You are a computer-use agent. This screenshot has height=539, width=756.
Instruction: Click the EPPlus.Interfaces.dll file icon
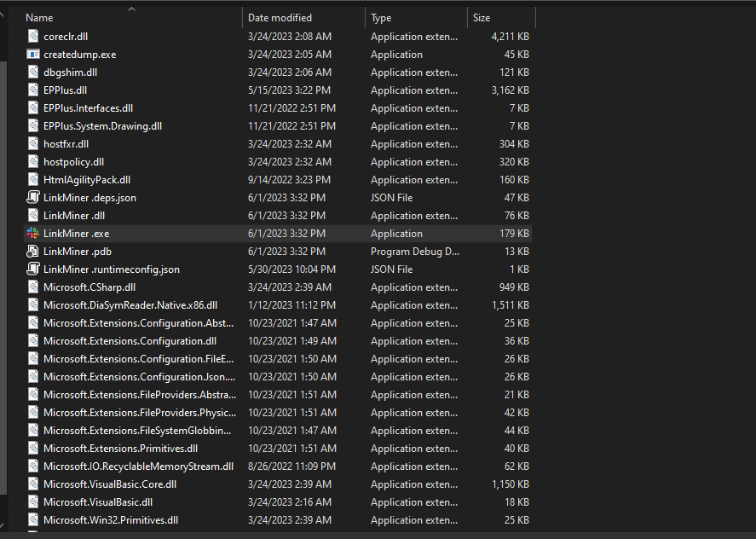32,107
